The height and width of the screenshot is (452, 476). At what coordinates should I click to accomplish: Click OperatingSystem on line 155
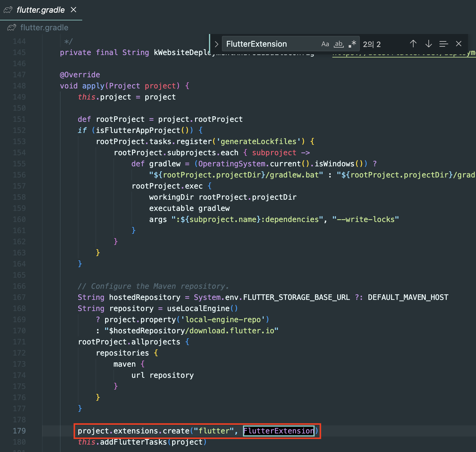232,164
